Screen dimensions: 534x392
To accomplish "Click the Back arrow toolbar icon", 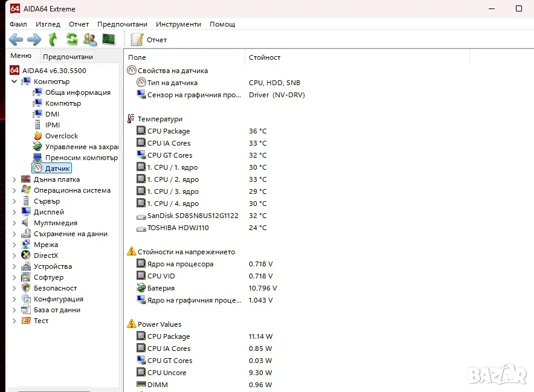I will click(x=16, y=40).
